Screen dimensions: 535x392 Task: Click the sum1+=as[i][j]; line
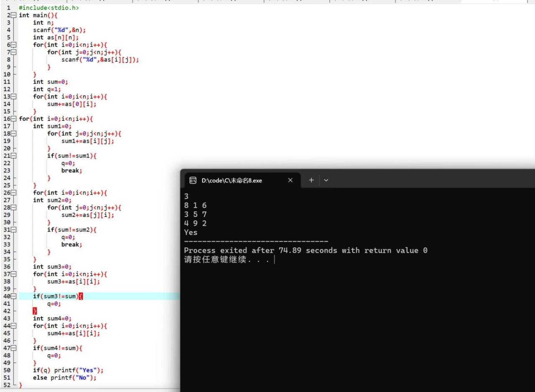coord(88,141)
